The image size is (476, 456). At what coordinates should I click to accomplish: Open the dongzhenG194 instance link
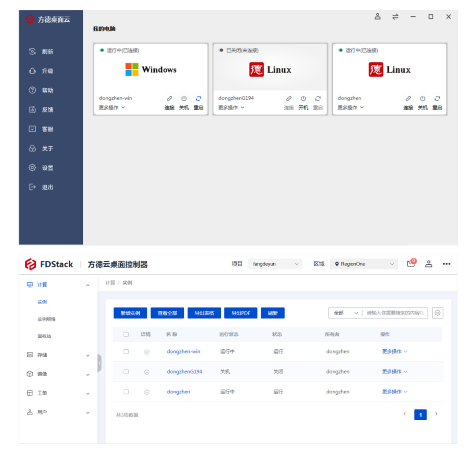click(185, 371)
